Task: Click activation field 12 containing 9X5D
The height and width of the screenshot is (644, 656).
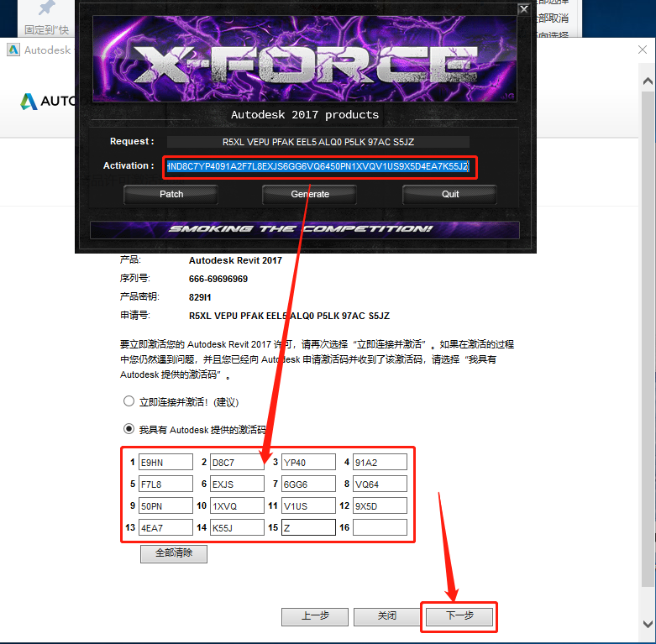Action: pyautogui.click(x=380, y=505)
